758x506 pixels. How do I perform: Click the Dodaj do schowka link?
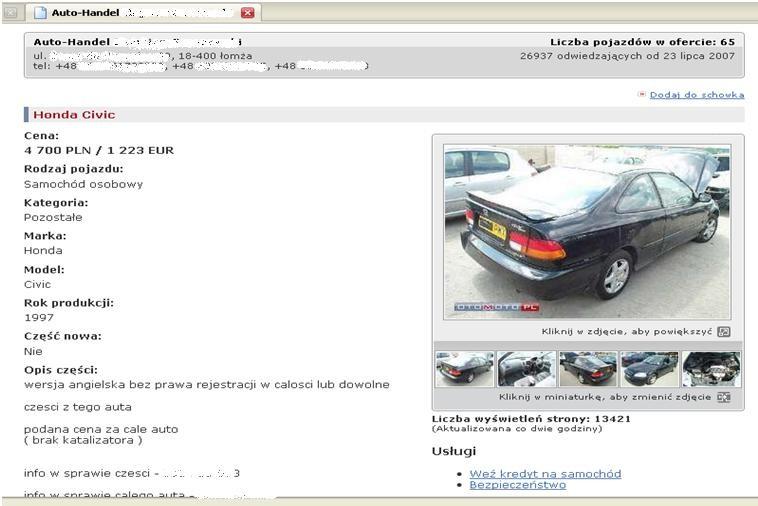697,95
